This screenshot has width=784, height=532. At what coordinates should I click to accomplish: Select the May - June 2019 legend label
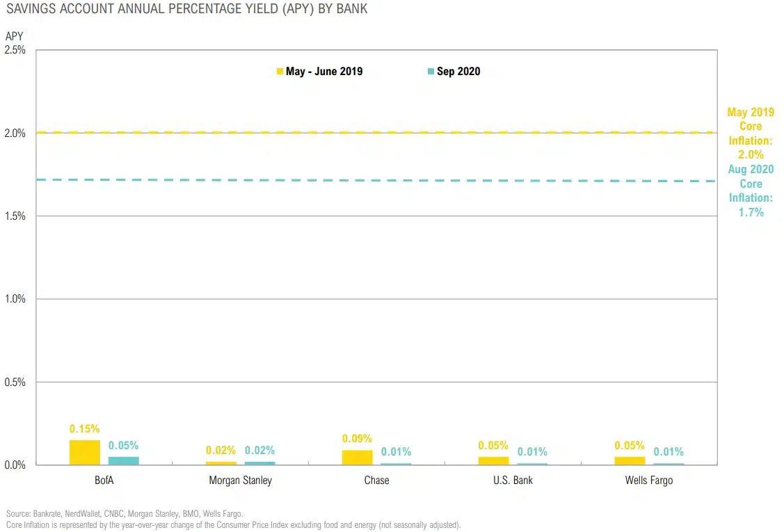tap(324, 72)
